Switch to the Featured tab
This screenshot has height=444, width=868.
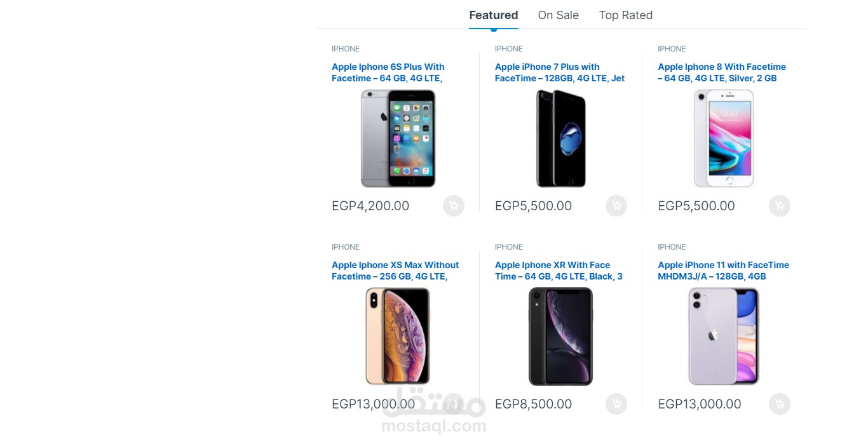point(493,15)
